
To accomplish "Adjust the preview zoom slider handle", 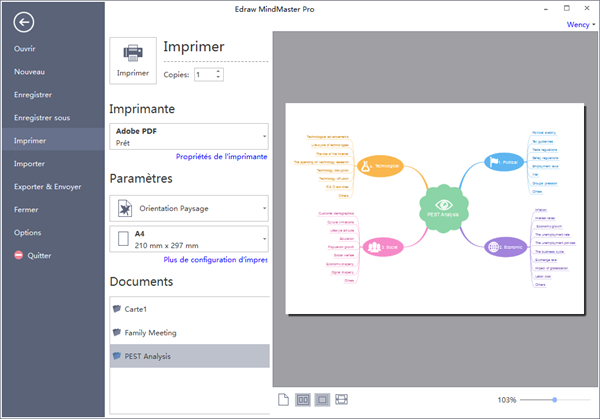I will (554, 400).
